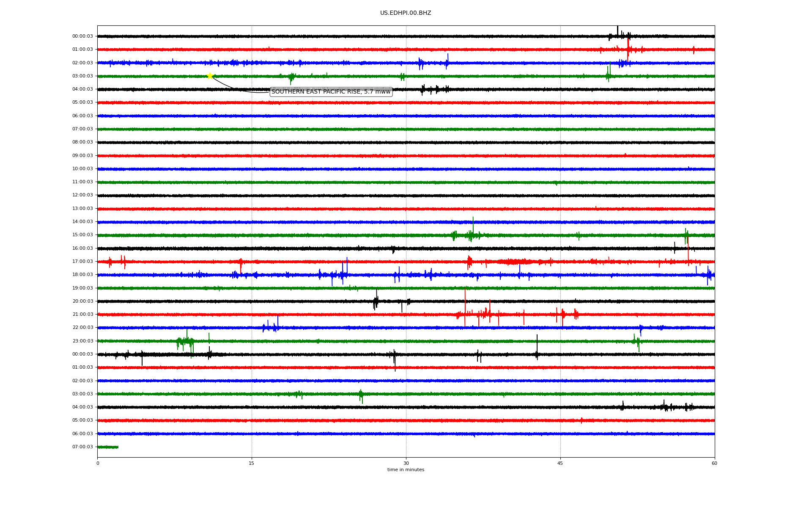
Task: Click the 10:00:03 row label
Action: [82, 169]
